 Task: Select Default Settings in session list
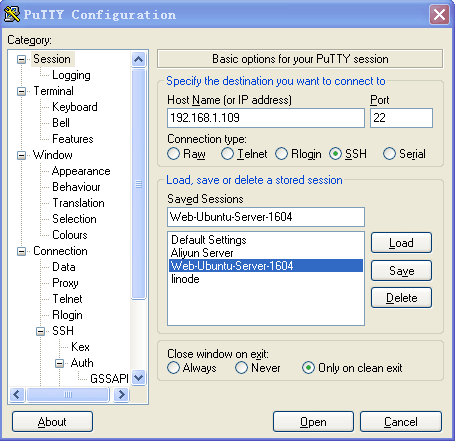pyautogui.click(x=266, y=240)
